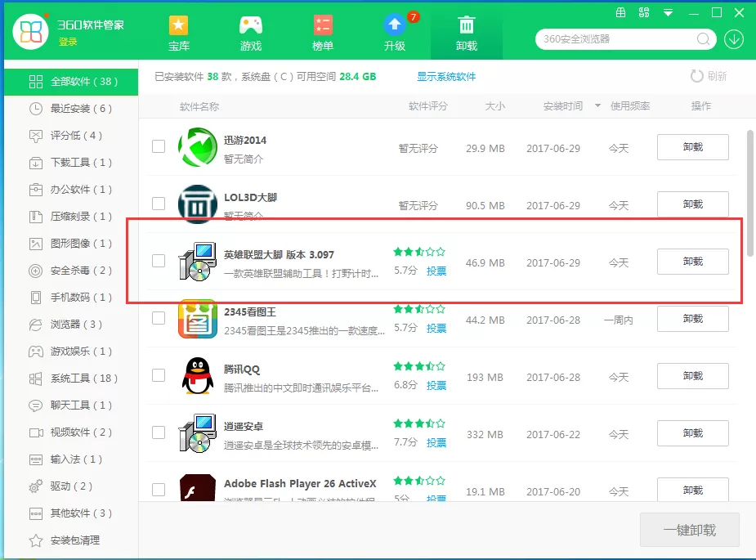The width and height of the screenshot is (756, 560).
Task: Select 全部软件 (38) category
Action: point(71,82)
